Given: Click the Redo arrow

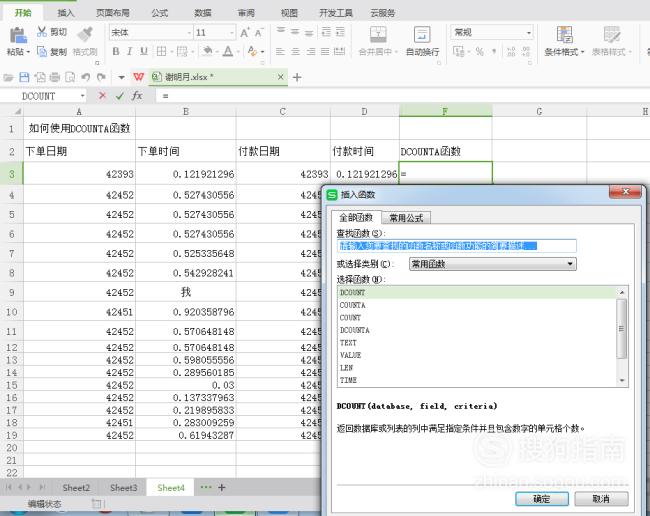Looking at the screenshot, I should click(x=101, y=77).
